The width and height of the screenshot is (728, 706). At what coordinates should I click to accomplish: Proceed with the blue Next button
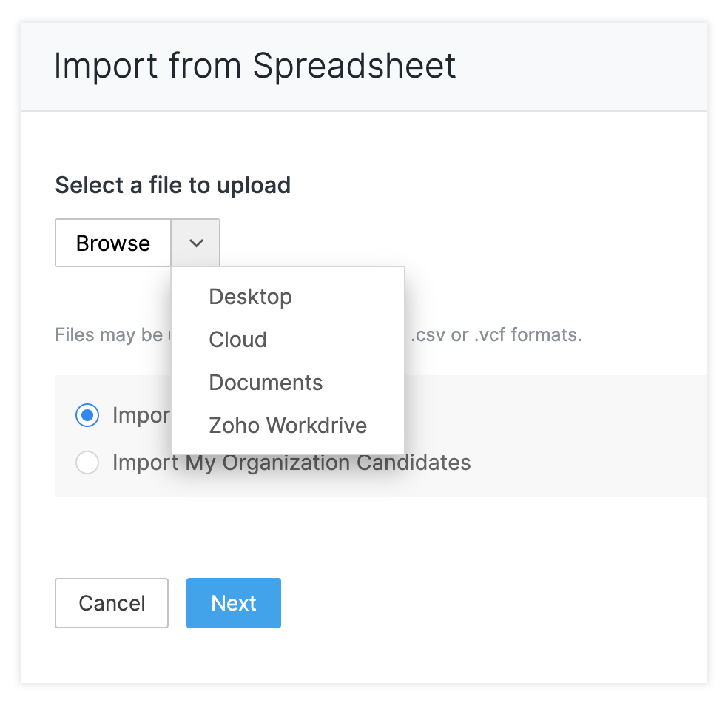pos(234,603)
